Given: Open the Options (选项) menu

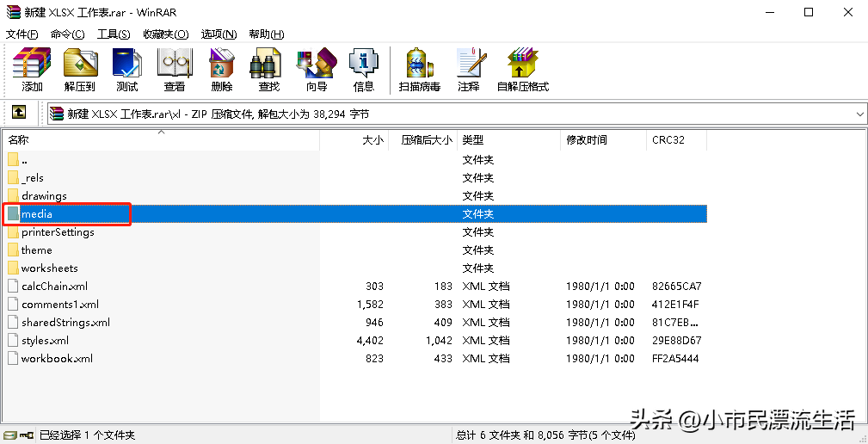Looking at the screenshot, I should [x=219, y=34].
